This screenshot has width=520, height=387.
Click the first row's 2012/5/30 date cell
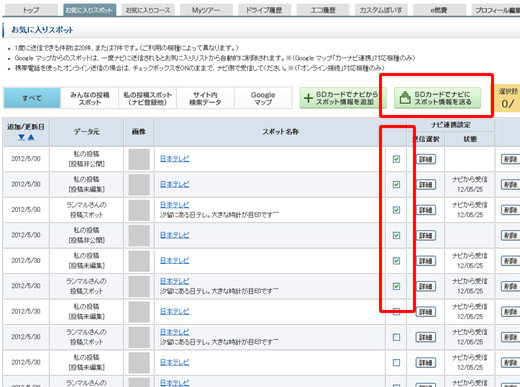click(26, 159)
